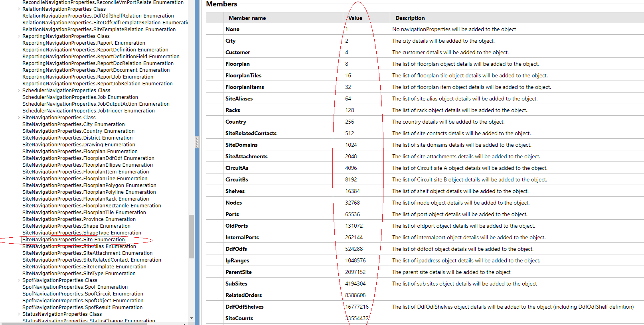
Task: Select SpofNavigationProperties.SpofCircuit Enumeration
Action: click(x=83, y=294)
